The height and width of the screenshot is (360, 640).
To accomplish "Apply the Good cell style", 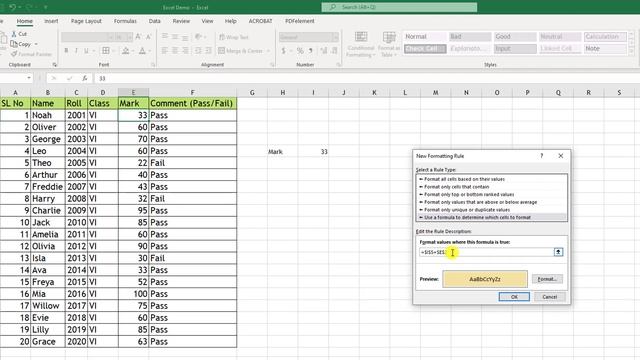I will pyautogui.click(x=515, y=37).
